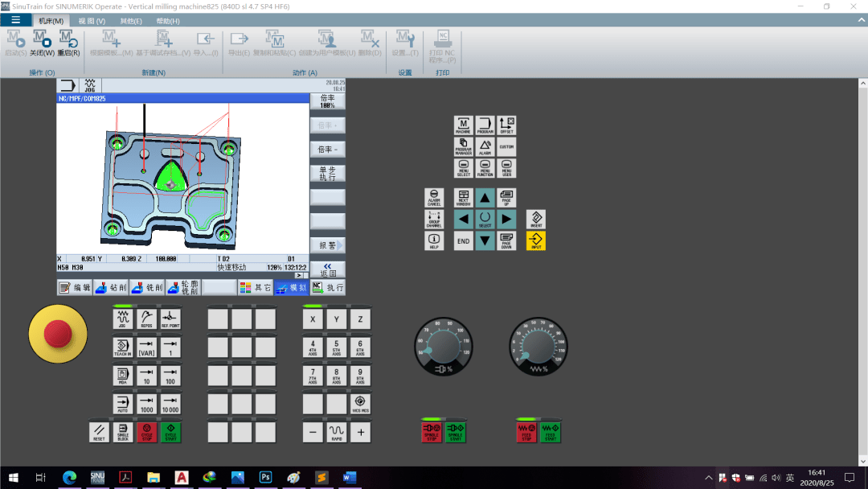Image resolution: width=868 pixels, height=489 pixels.
Task: Click the << 返回 back softkey
Action: point(328,269)
